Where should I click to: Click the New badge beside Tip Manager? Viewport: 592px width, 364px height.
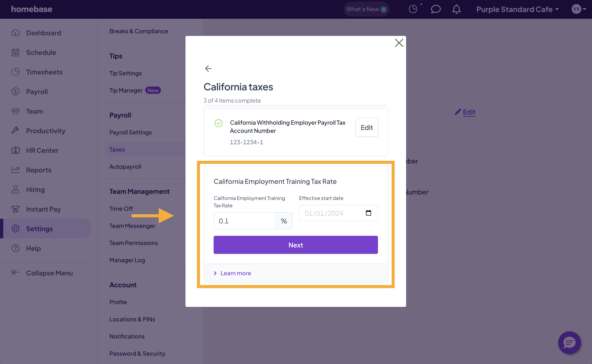click(153, 90)
